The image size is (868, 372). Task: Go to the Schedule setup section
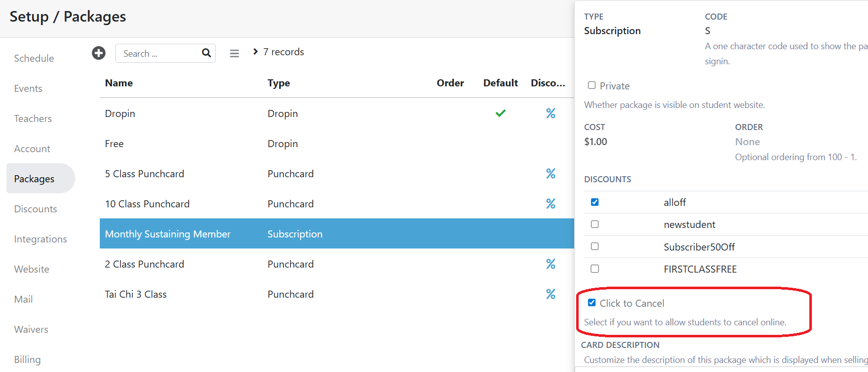(34, 58)
